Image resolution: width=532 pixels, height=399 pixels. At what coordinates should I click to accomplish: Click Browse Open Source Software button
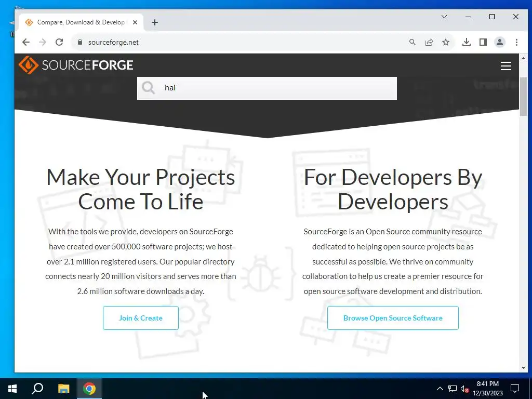pyautogui.click(x=393, y=318)
